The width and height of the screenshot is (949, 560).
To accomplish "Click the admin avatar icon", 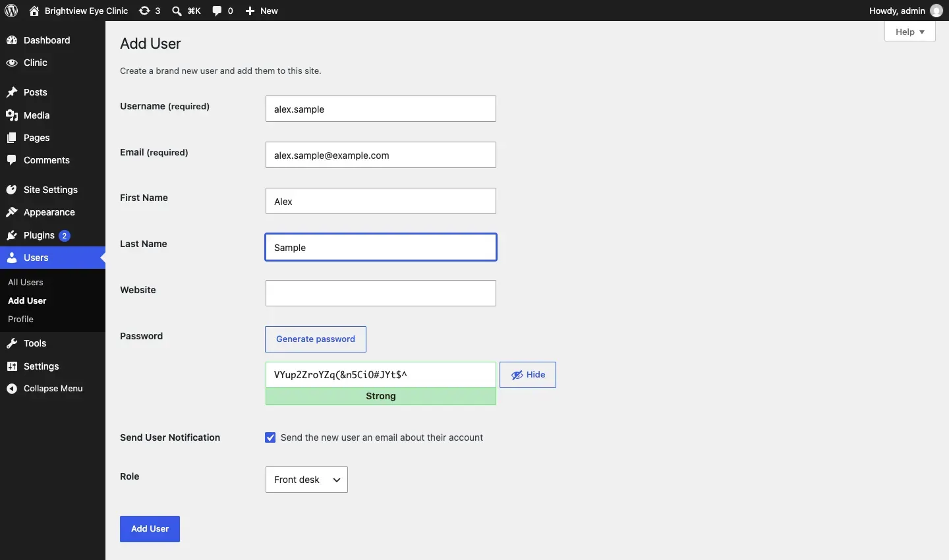I will [x=937, y=11].
